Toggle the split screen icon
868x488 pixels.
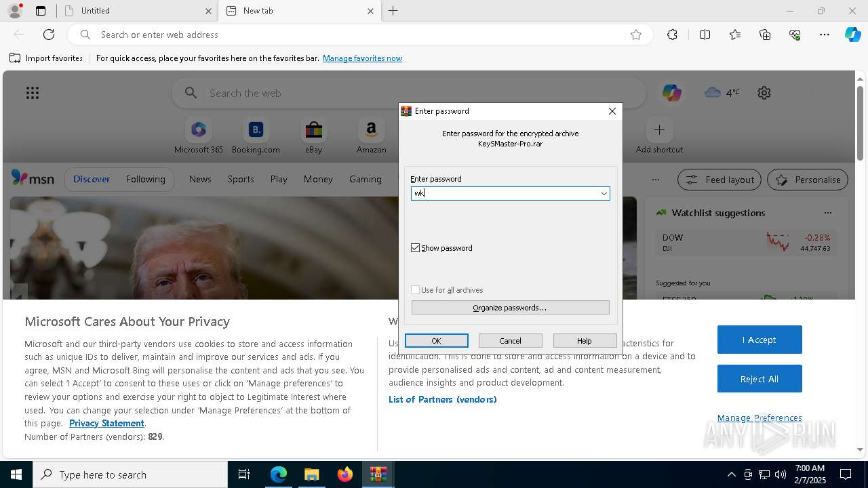705,35
